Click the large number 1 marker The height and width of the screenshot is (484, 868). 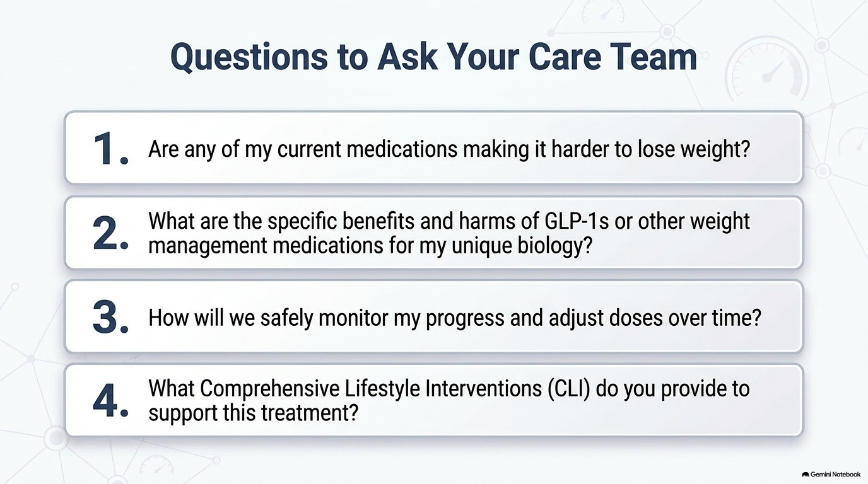[x=110, y=150]
